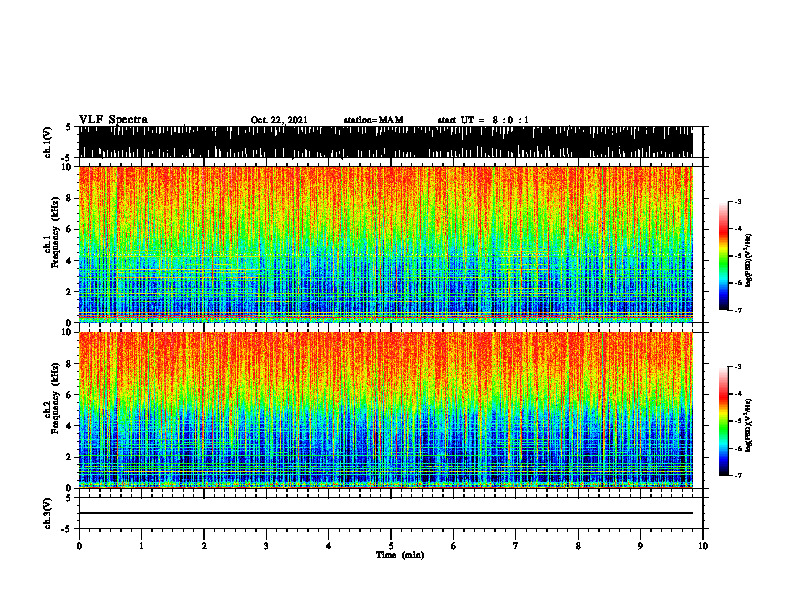The image size is (792, 612).
Task: Click the ch.2 "Frequency (kHz)" axis label
Action: point(55,398)
